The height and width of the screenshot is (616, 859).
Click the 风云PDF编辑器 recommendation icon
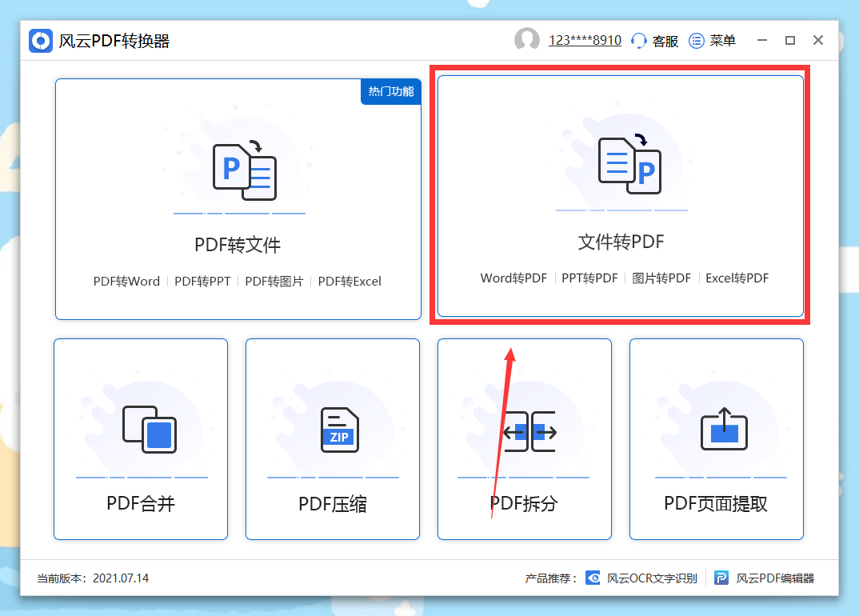721,578
